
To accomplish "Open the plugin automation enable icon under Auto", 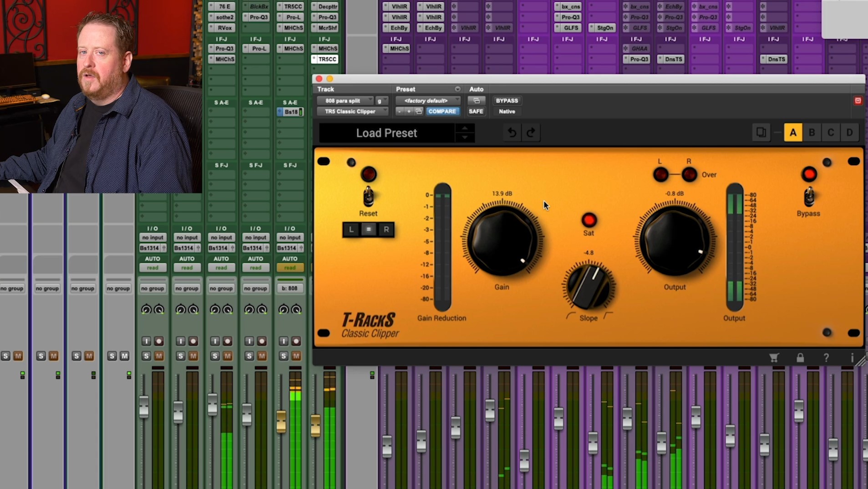I will 476,101.
